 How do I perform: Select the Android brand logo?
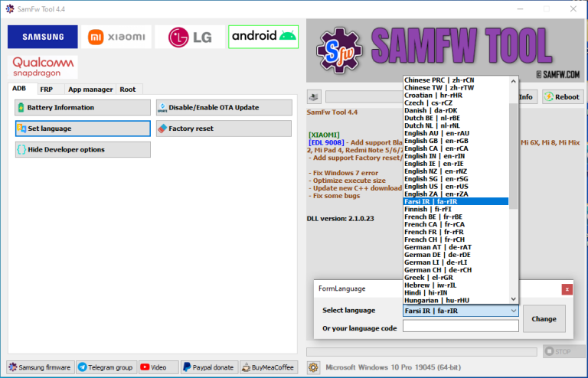[263, 37]
